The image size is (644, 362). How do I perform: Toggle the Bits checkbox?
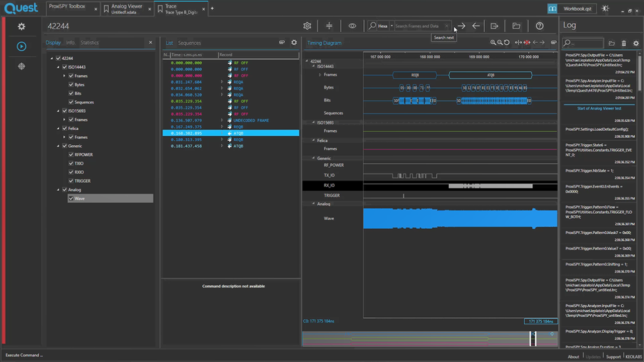71,94
